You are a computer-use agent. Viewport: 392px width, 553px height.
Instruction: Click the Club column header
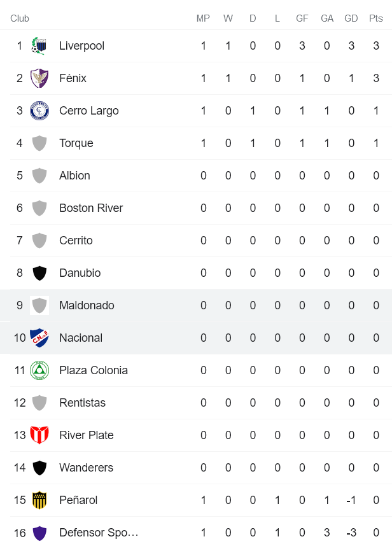[x=20, y=18]
